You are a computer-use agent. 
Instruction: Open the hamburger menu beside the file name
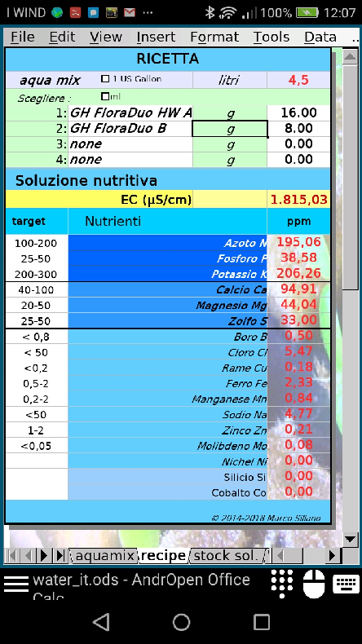point(16,584)
